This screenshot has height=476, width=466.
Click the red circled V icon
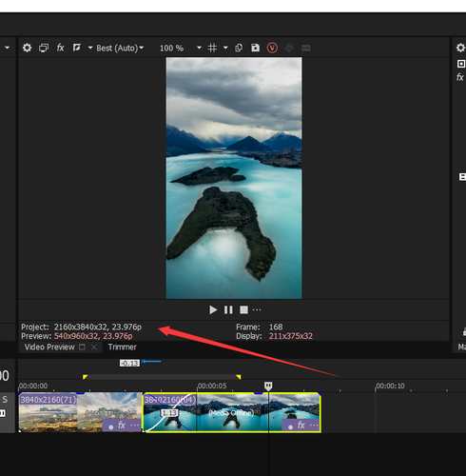(x=272, y=48)
